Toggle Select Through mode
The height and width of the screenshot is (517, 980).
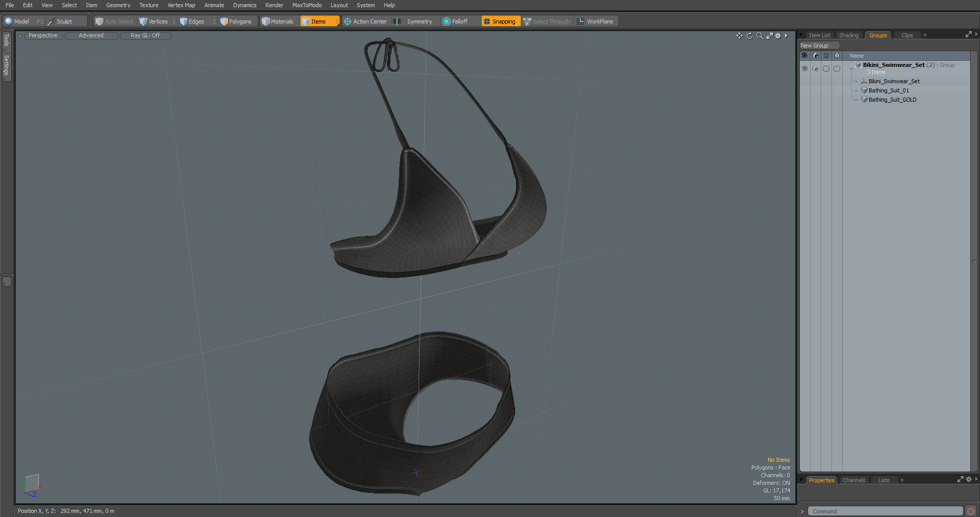(x=547, y=21)
